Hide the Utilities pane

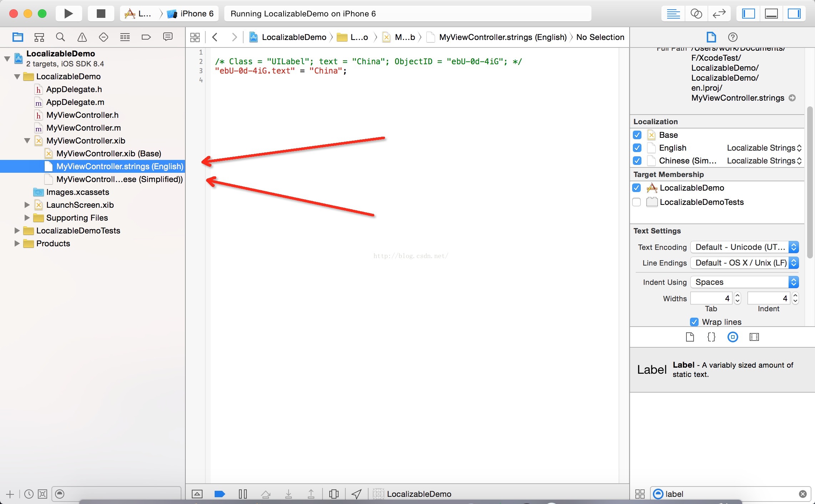[x=794, y=14]
